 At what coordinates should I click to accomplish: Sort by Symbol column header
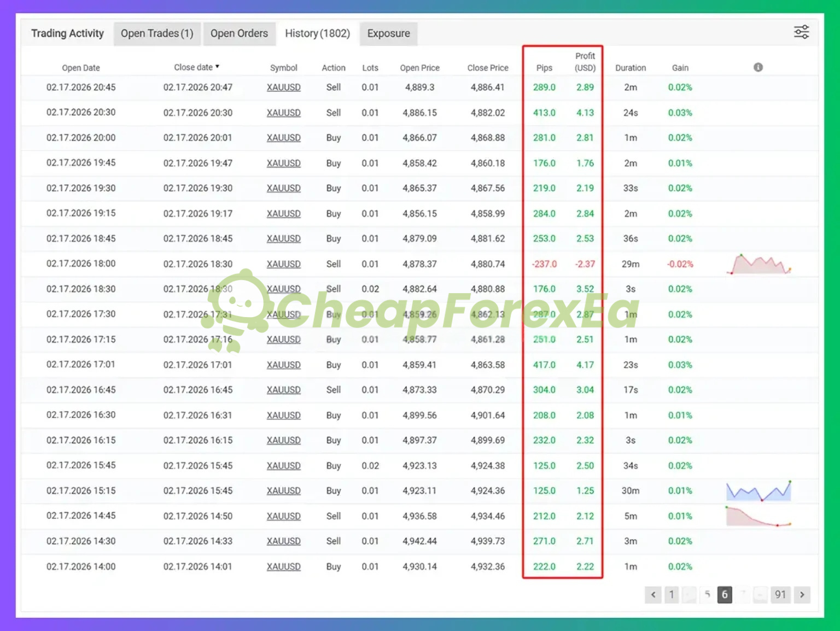point(283,68)
